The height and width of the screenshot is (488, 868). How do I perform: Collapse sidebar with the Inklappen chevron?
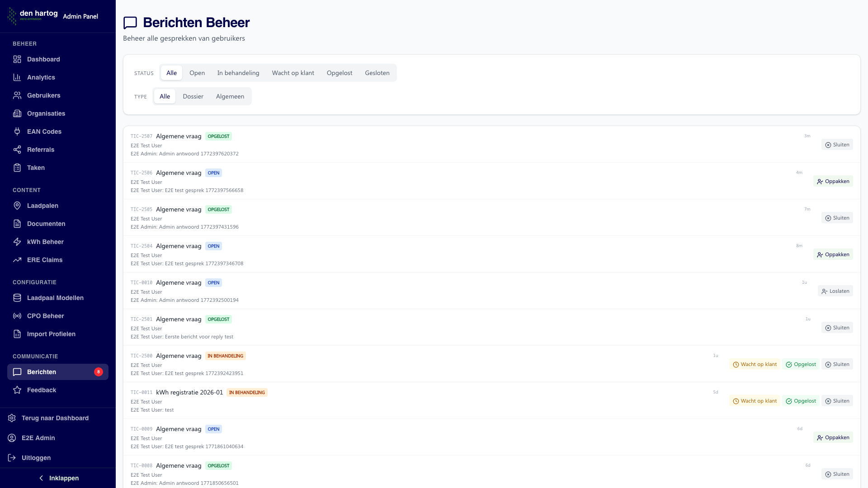pyautogui.click(x=41, y=478)
